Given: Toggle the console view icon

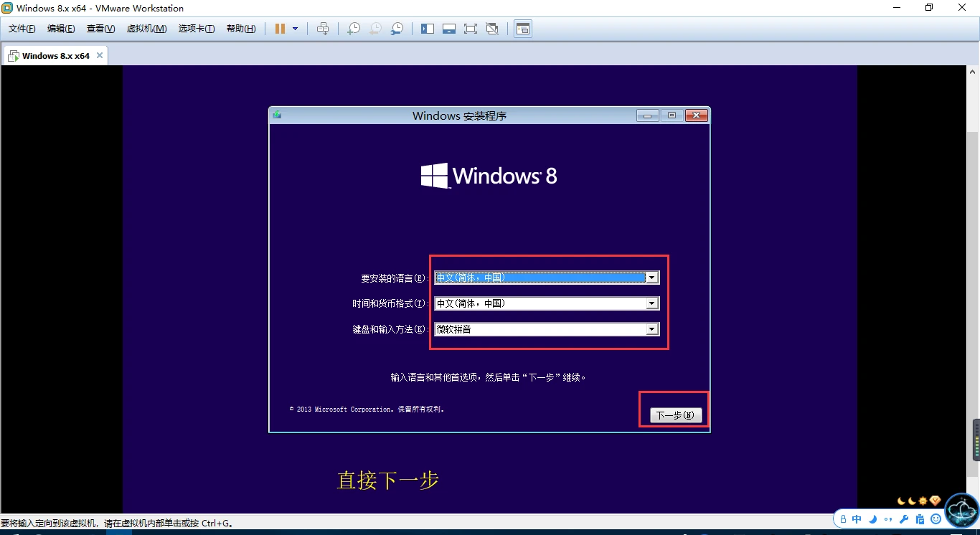Looking at the screenshot, I should tap(523, 29).
